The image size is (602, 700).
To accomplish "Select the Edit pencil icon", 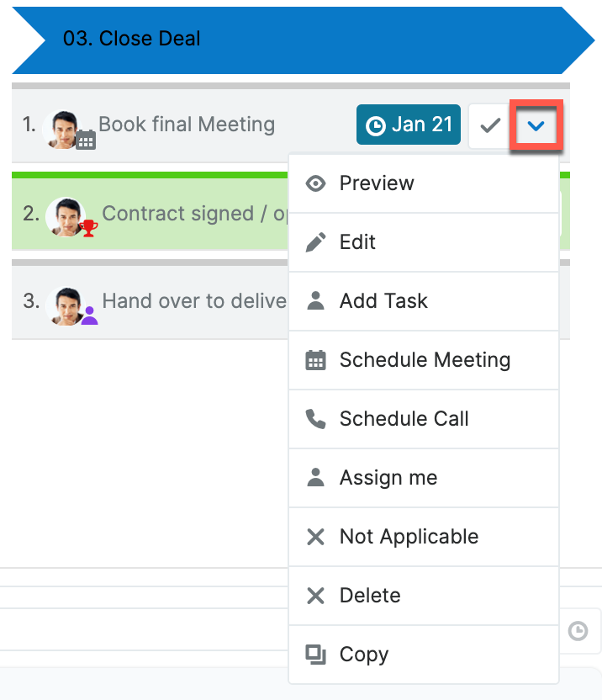I will tap(315, 242).
